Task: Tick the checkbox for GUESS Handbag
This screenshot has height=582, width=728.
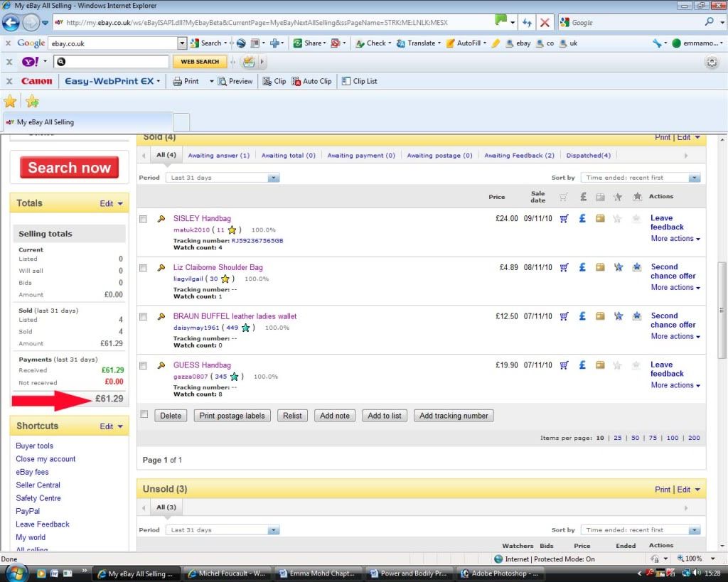Action: tap(144, 366)
